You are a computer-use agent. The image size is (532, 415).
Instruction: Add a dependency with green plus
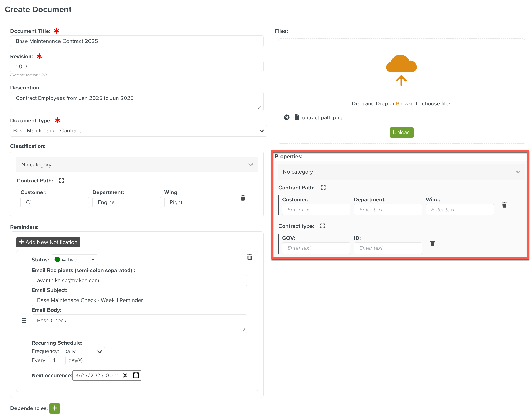pos(54,408)
